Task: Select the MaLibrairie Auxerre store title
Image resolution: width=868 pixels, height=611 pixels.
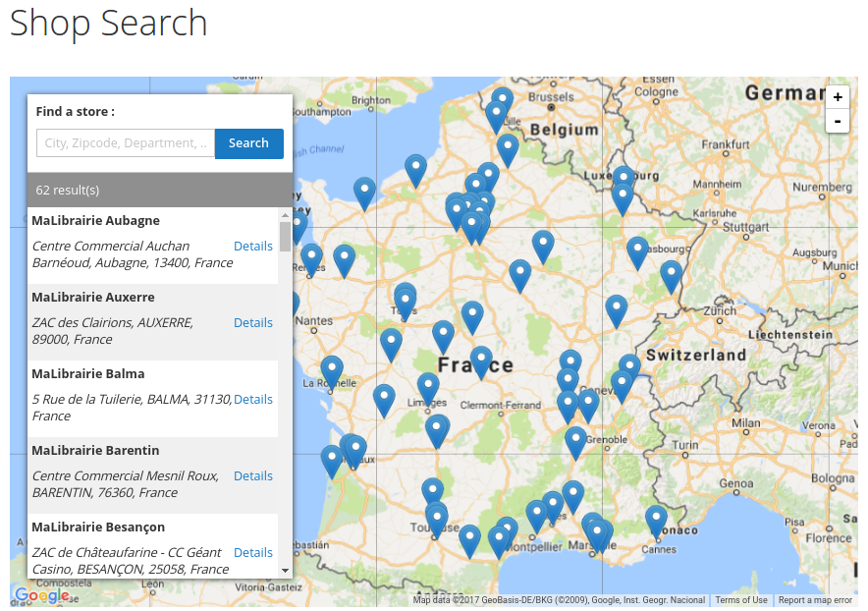Action: pos(93,297)
